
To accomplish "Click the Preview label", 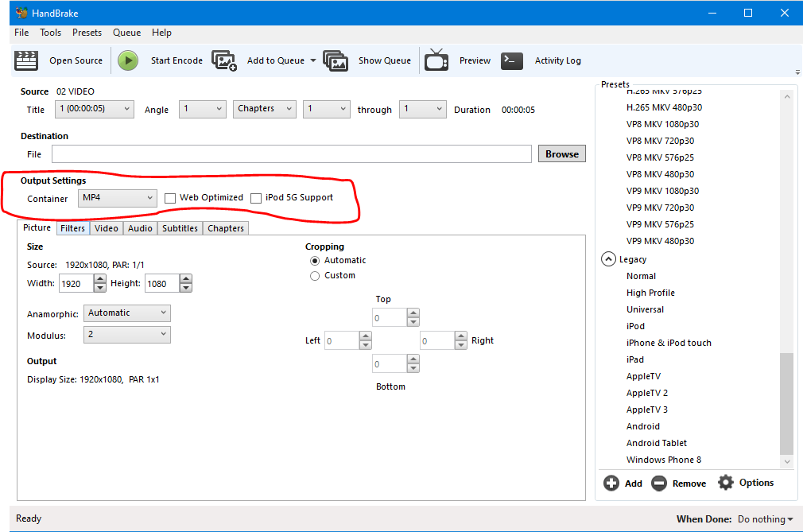I will pyautogui.click(x=475, y=60).
